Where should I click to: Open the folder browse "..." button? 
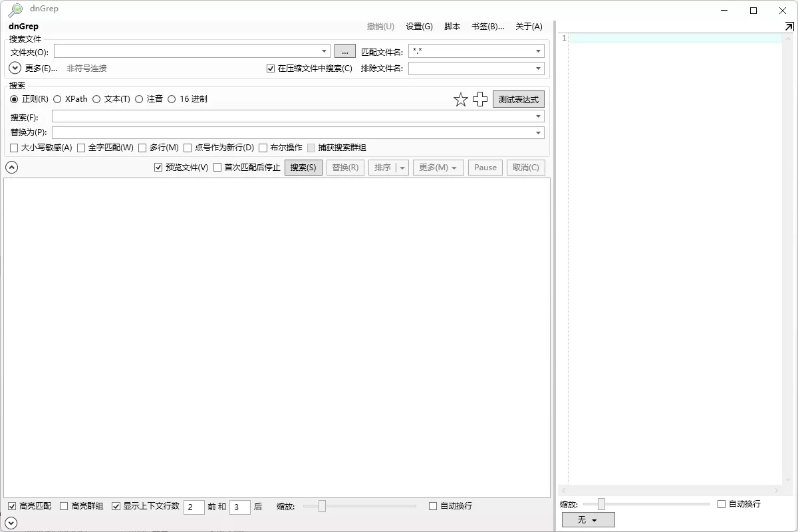(x=344, y=51)
